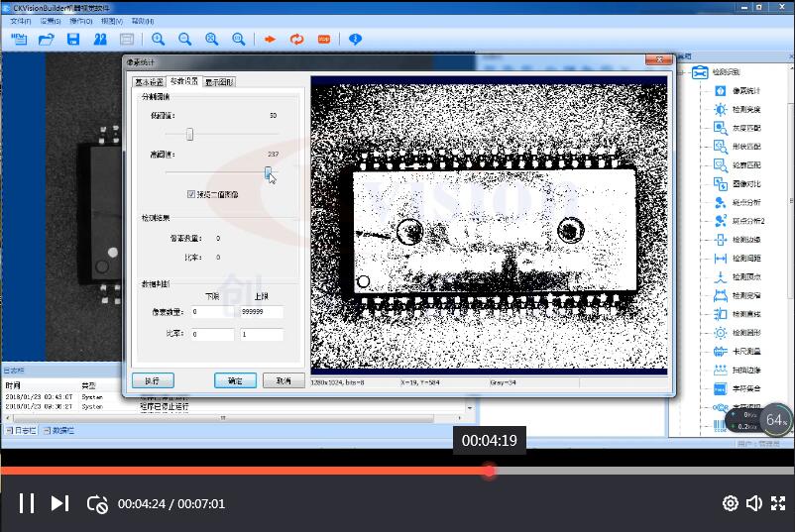Zoom in with the plus magnifier
This screenshot has height=532, width=795.
pyautogui.click(x=159, y=39)
